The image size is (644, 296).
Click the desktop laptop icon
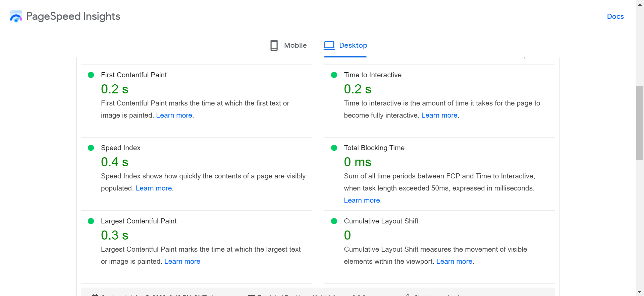coord(329,45)
